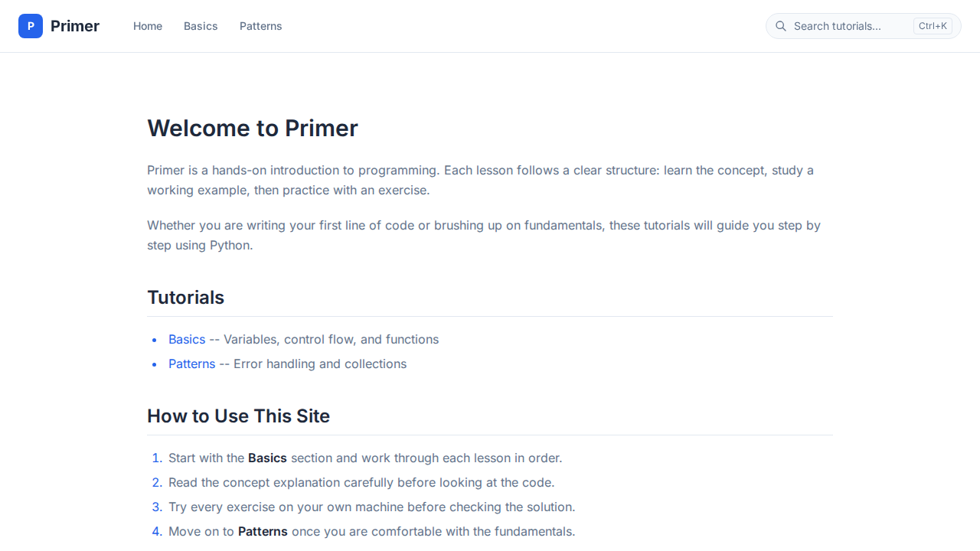Image resolution: width=980 pixels, height=551 pixels.
Task: Click bold Patterns word in step four
Action: pyautogui.click(x=263, y=531)
